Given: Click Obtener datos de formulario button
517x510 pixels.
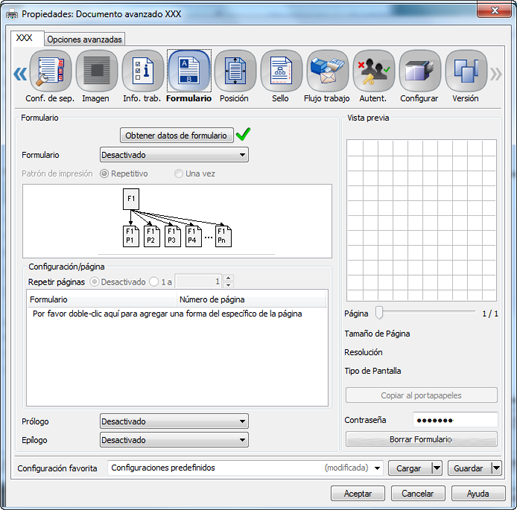Looking at the screenshot, I should point(176,135).
